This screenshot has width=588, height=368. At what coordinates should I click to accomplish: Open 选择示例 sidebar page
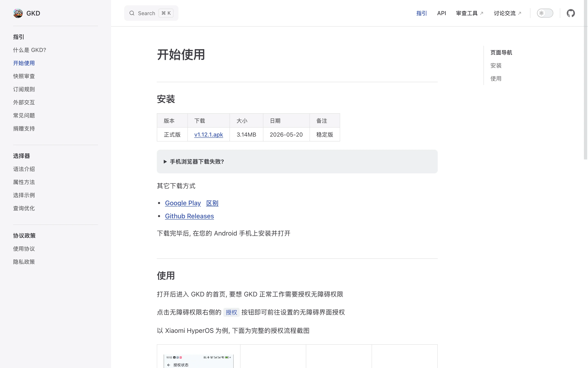(24, 195)
